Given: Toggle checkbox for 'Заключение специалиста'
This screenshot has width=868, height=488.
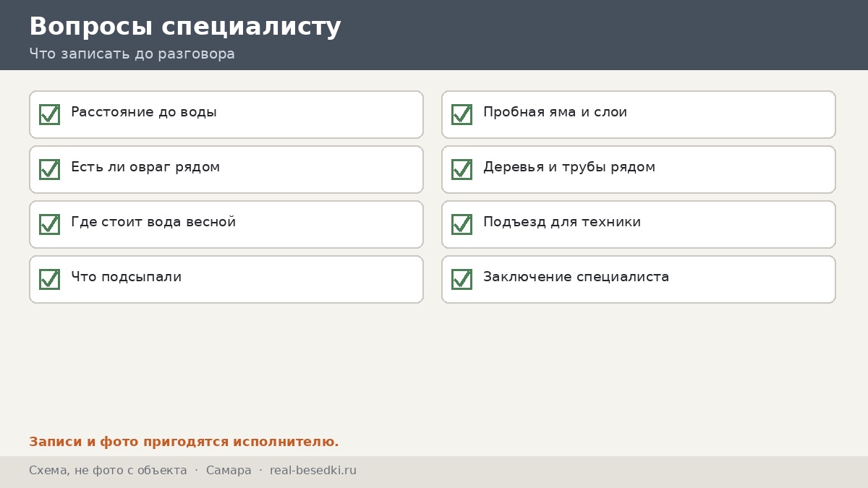Looking at the screenshot, I should pyautogui.click(x=461, y=279).
